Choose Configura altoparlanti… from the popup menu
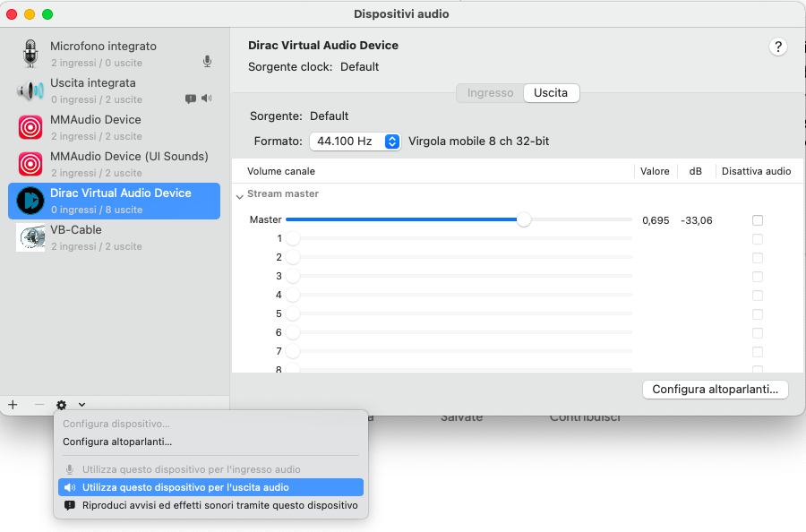 pos(117,442)
